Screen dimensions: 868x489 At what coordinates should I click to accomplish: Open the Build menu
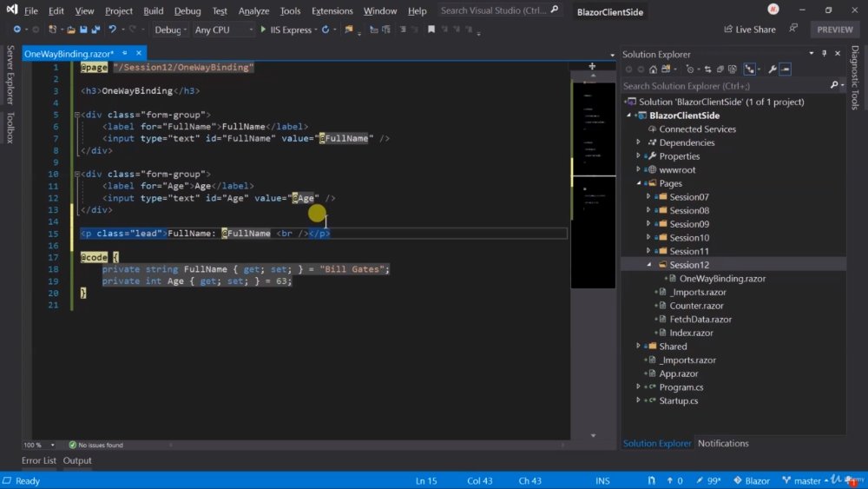[x=154, y=10]
